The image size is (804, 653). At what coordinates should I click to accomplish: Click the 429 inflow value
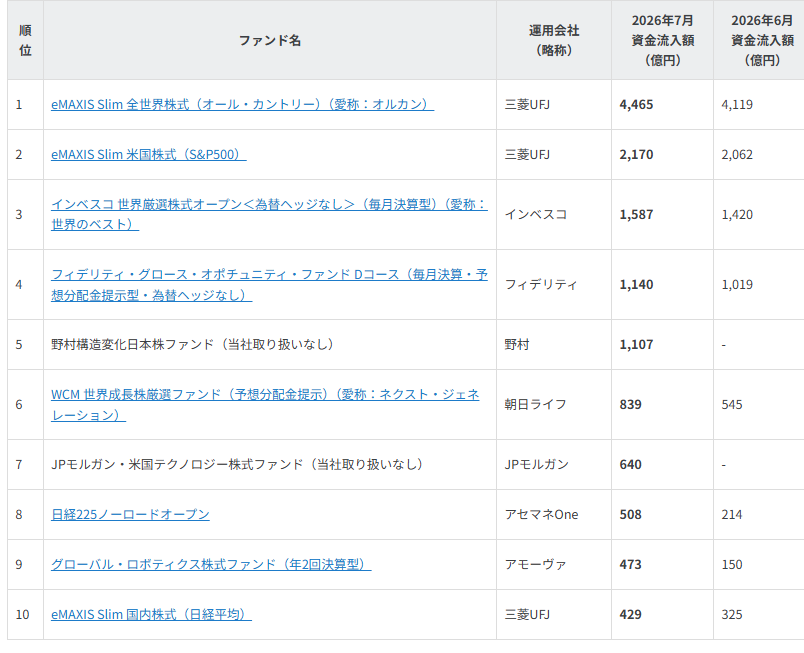pos(631,615)
